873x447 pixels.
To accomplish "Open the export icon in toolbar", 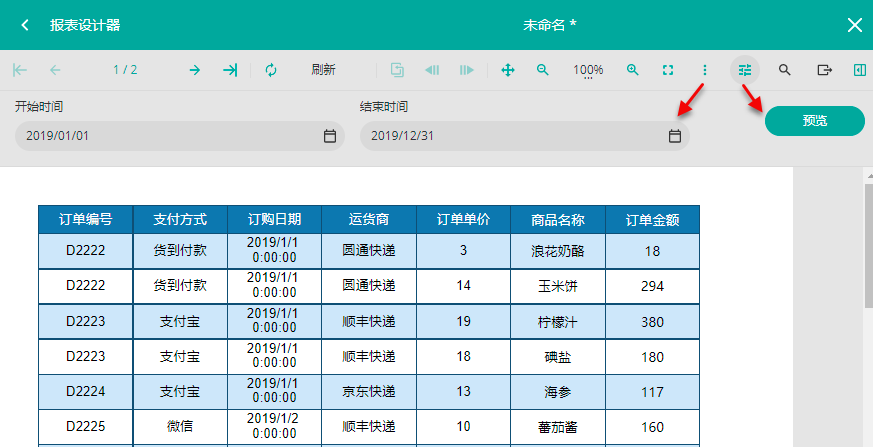I will pyautogui.click(x=825, y=70).
